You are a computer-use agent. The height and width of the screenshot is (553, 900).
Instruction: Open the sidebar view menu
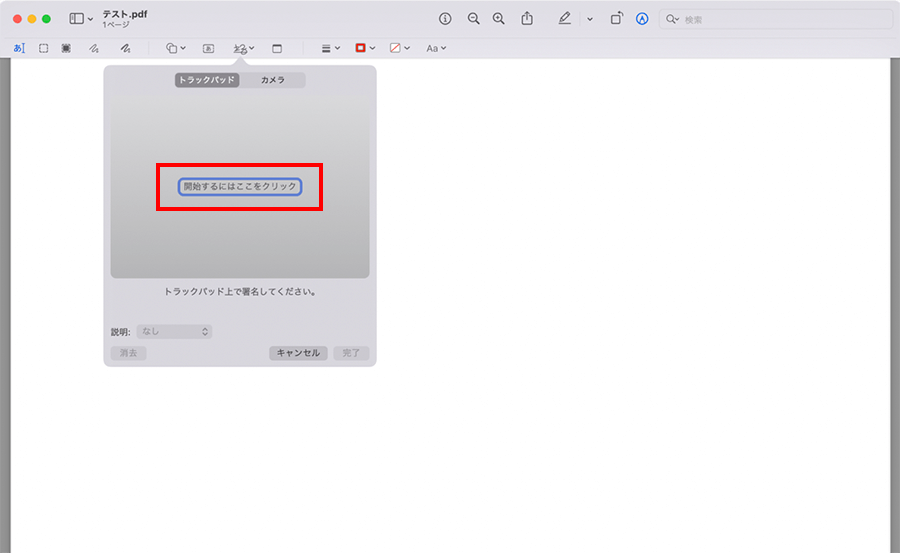click(81, 19)
